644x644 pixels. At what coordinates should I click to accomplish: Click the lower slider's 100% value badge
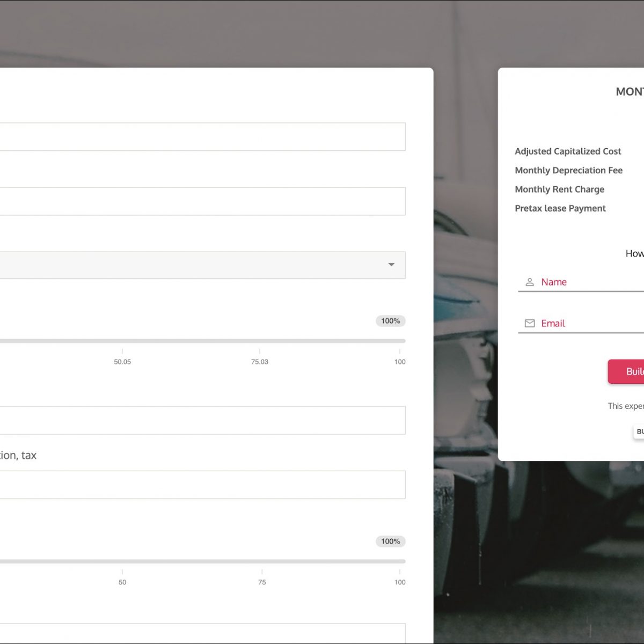point(390,541)
